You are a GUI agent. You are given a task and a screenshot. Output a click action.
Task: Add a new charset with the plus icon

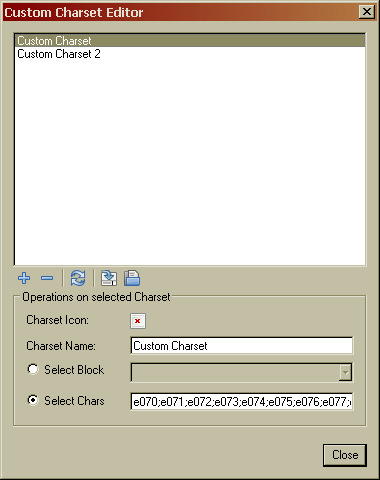click(x=24, y=278)
